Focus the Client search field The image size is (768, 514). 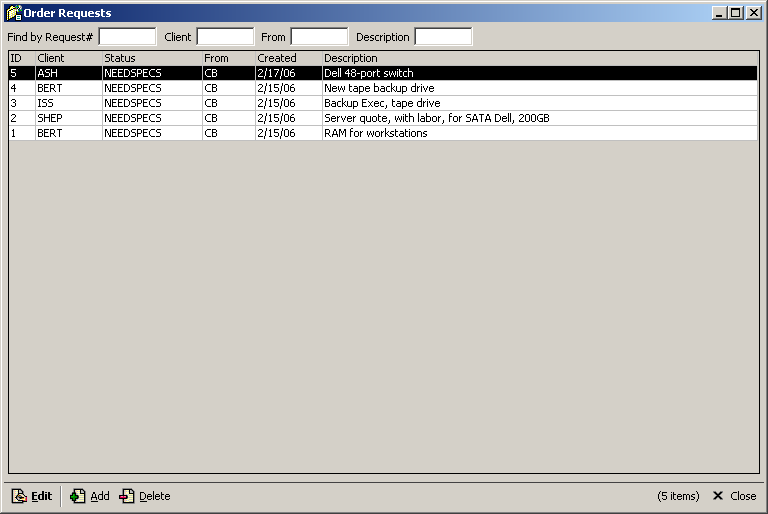click(225, 37)
